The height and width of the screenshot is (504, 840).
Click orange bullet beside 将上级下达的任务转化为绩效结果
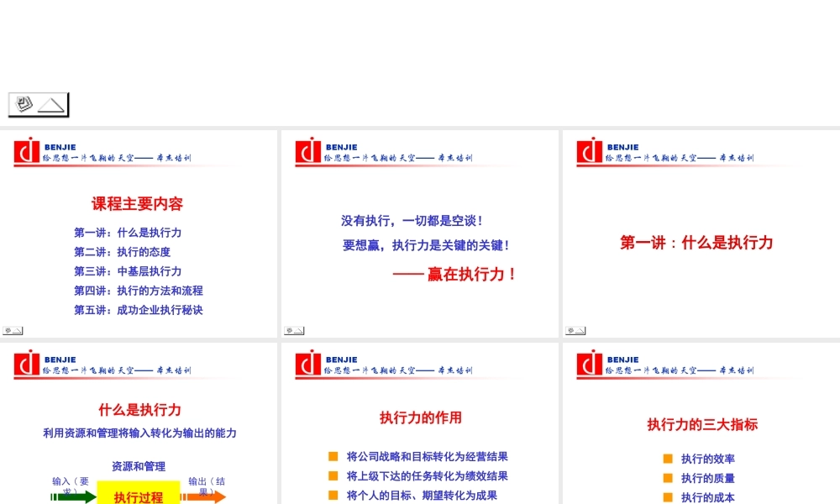coord(333,475)
